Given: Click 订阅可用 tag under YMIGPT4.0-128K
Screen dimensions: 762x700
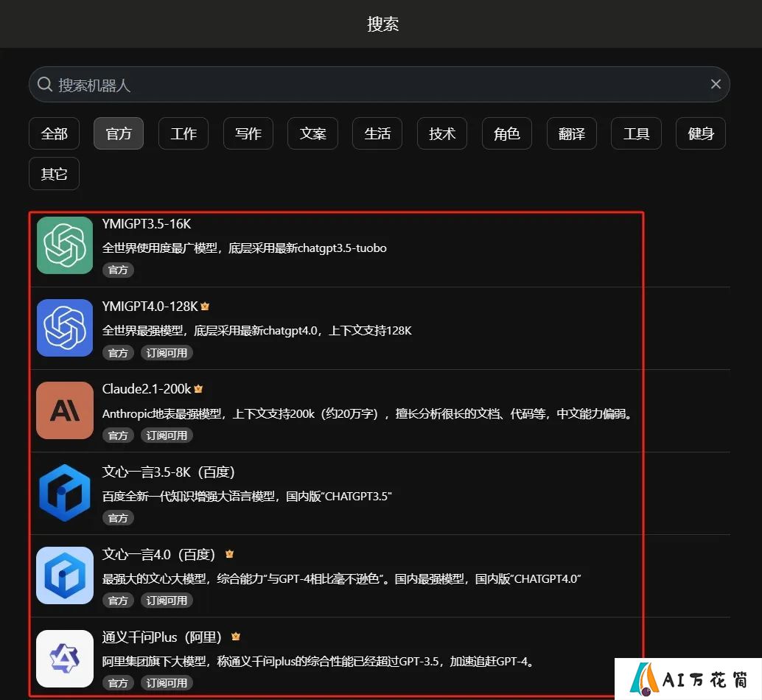Looking at the screenshot, I should 167,353.
